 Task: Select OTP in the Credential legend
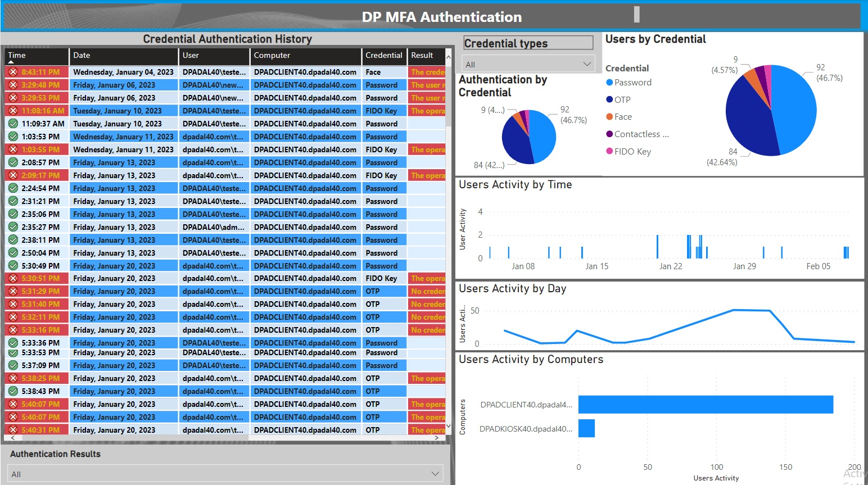622,99
